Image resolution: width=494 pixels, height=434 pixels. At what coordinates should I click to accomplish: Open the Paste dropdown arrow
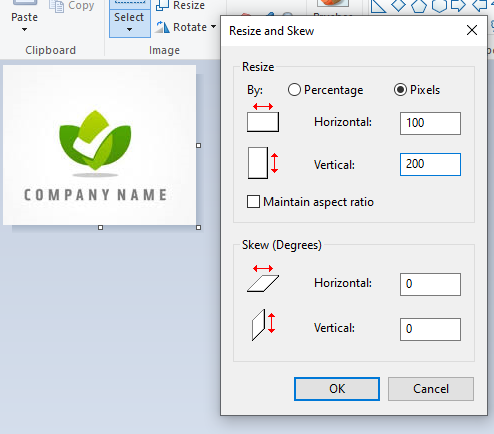(x=24, y=30)
